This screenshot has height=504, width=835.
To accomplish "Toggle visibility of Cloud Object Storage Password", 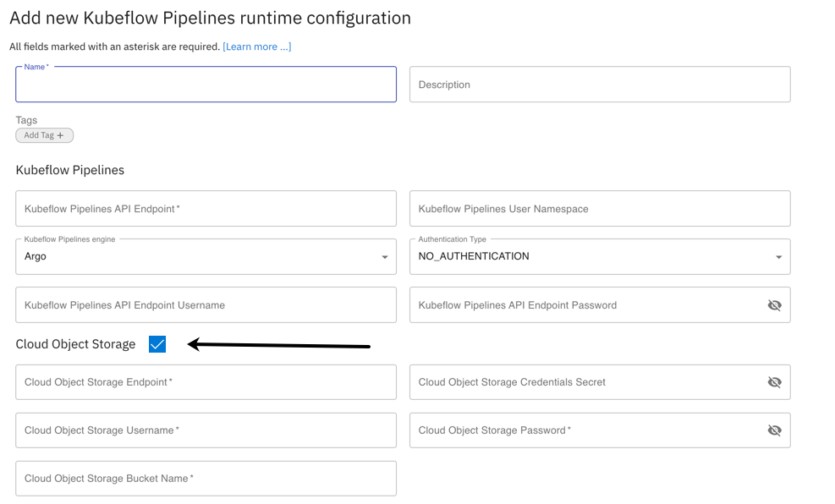I will tap(774, 430).
